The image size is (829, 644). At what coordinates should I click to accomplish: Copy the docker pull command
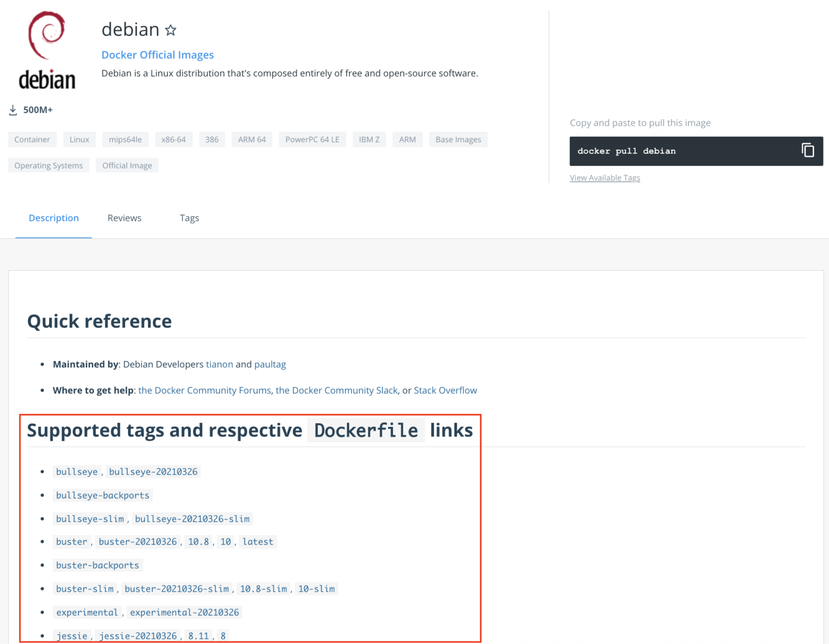(807, 151)
